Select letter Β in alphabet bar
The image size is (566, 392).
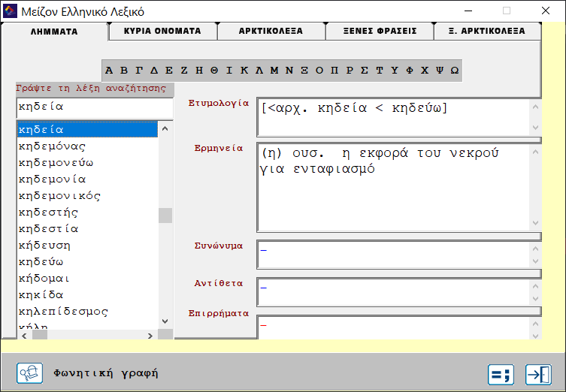coord(124,71)
